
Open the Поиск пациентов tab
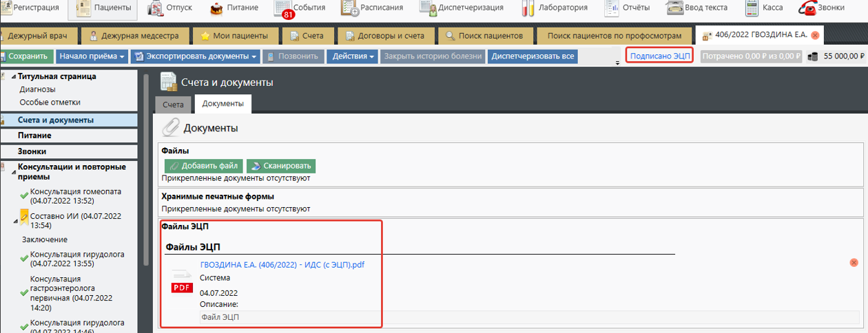484,35
